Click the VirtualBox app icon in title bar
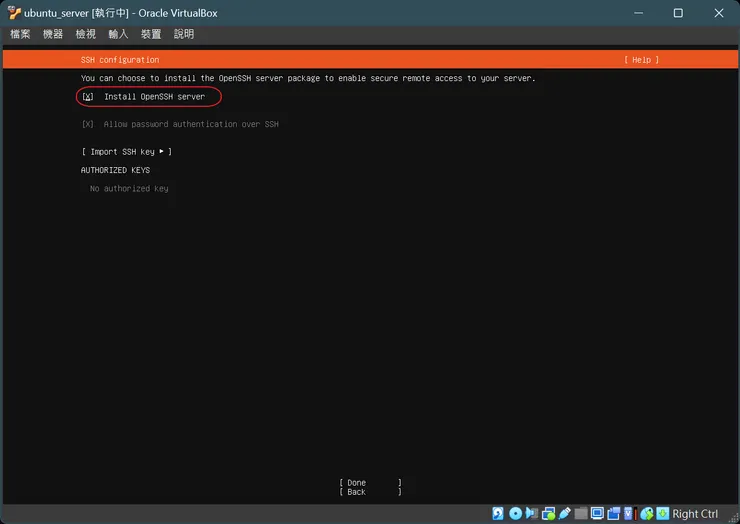 [14, 13]
